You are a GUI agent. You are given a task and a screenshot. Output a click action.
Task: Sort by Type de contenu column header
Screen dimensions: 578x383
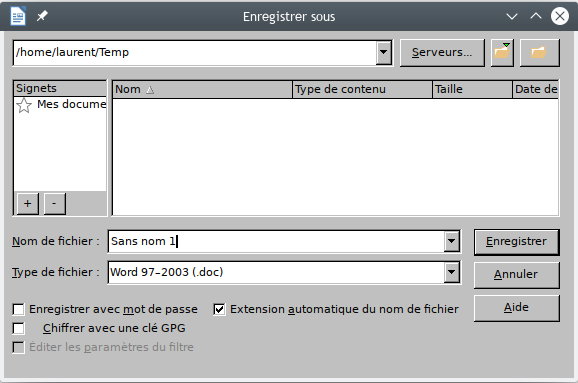pyautogui.click(x=362, y=89)
